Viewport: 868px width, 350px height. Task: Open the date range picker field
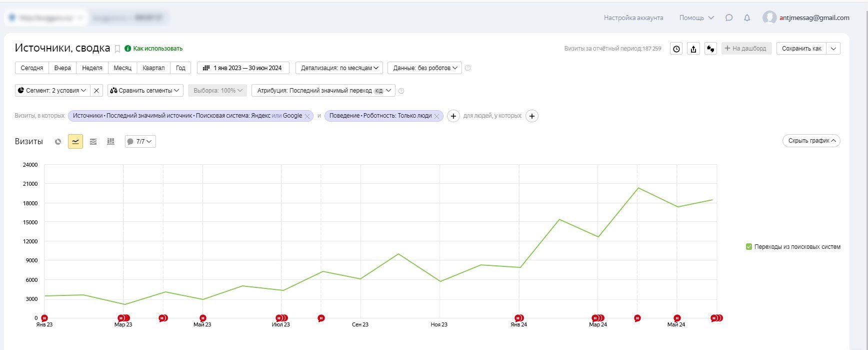pos(242,68)
